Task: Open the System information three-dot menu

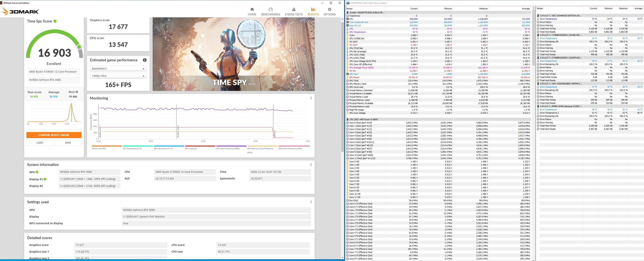Action: (311, 165)
